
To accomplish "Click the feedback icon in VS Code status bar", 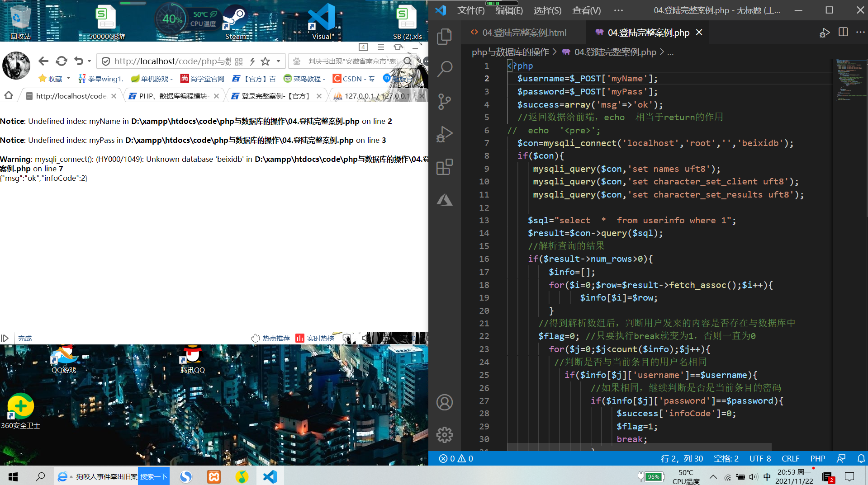I will pyautogui.click(x=841, y=458).
